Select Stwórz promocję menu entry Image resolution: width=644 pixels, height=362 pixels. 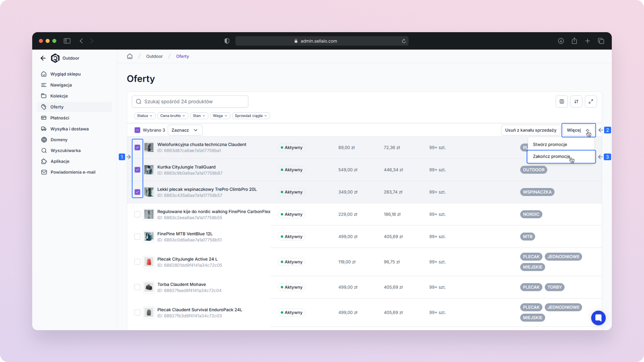point(550,144)
